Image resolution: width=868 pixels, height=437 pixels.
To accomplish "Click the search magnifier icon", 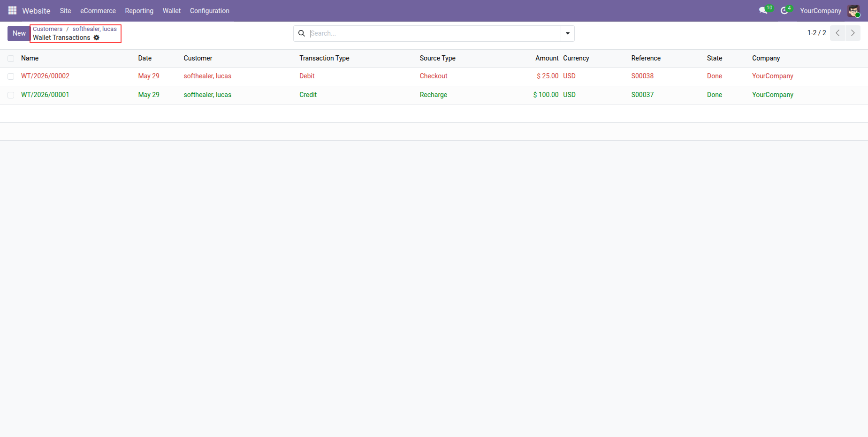I will pos(302,33).
